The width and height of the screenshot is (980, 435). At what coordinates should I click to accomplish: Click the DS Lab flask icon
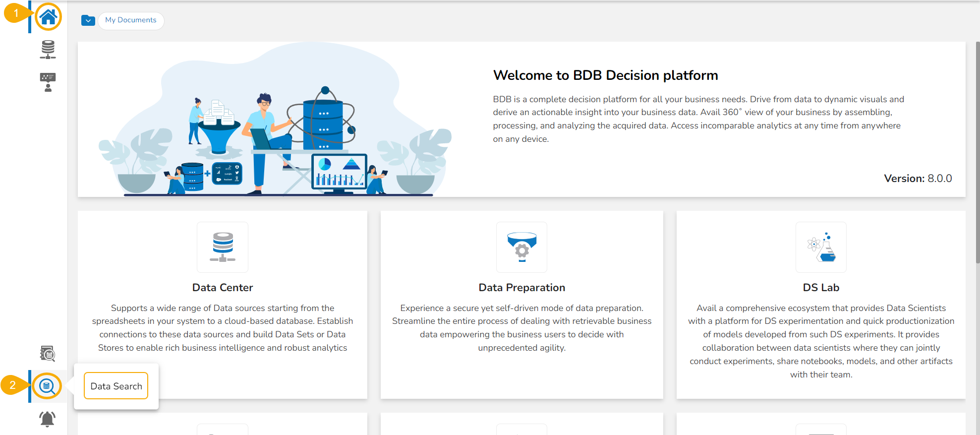coord(821,247)
